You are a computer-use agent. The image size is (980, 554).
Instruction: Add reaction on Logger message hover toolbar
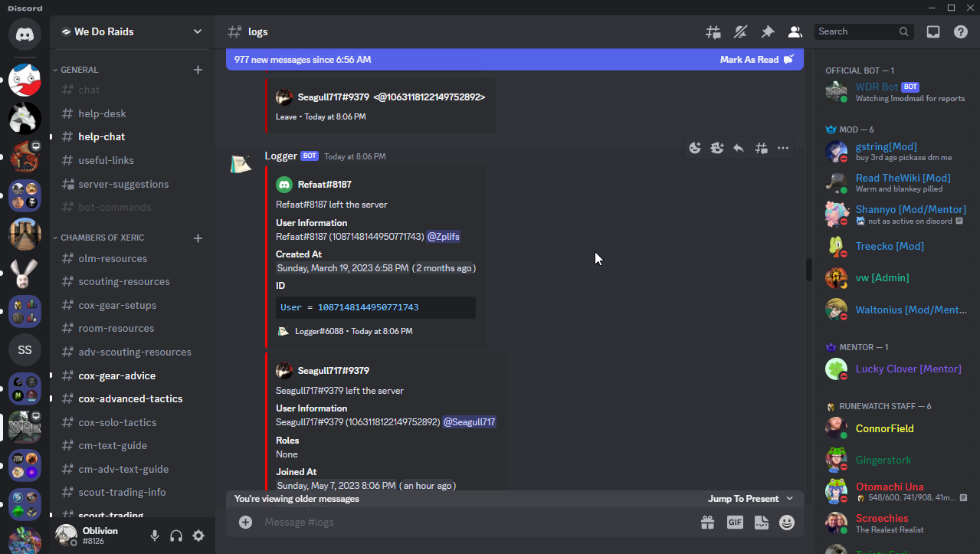pos(695,148)
